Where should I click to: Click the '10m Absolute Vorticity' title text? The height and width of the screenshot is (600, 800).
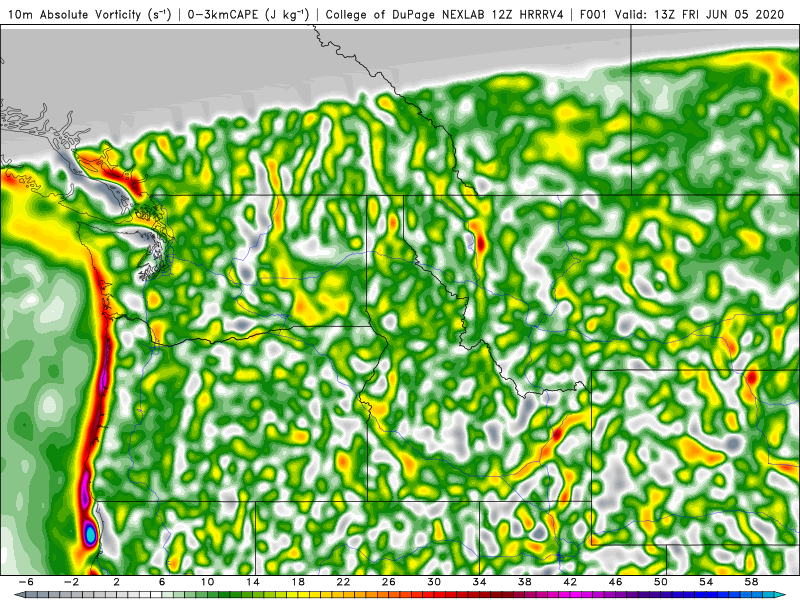[x=74, y=14]
